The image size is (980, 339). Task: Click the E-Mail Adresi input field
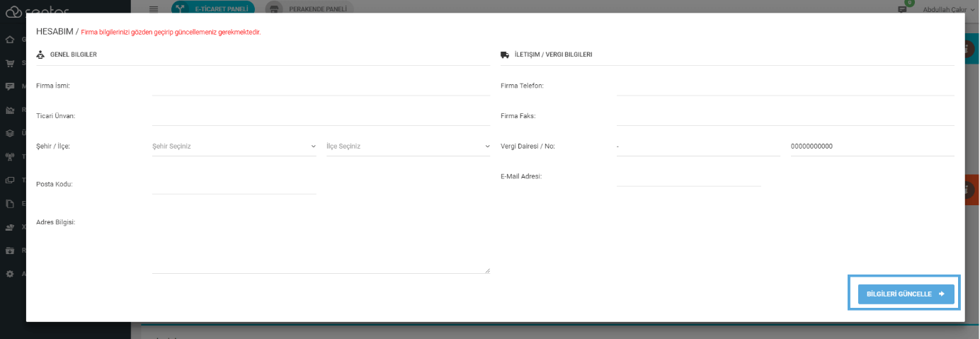(688, 177)
